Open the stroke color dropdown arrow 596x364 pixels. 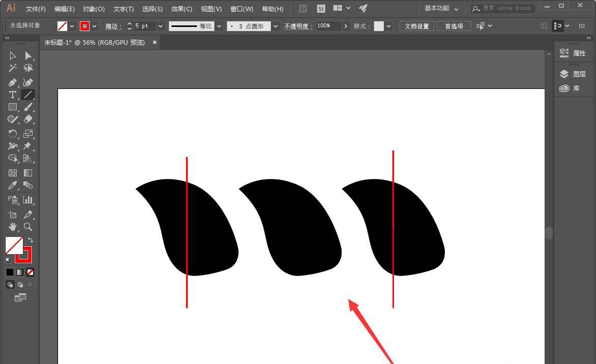(95, 26)
